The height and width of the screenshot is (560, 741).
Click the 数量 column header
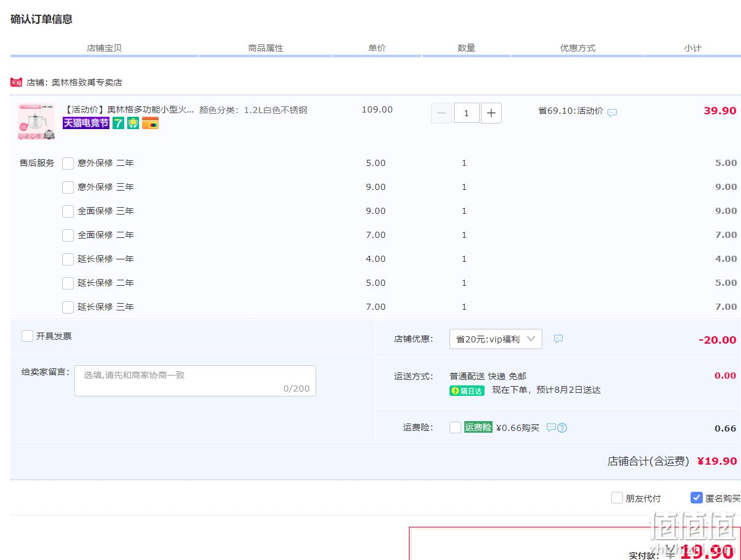pyautogui.click(x=466, y=48)
